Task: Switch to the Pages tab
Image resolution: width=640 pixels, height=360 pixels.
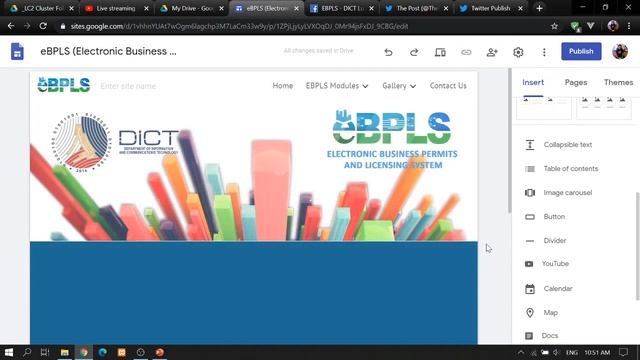Action: 576,82
